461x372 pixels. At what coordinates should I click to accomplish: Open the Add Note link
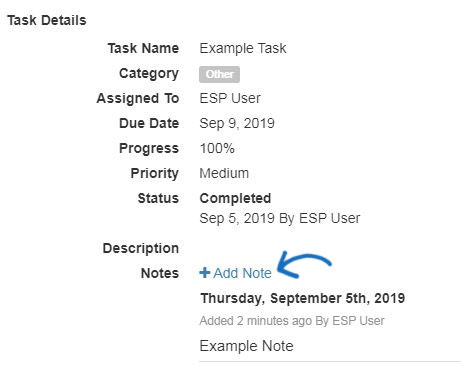point(235,273)
